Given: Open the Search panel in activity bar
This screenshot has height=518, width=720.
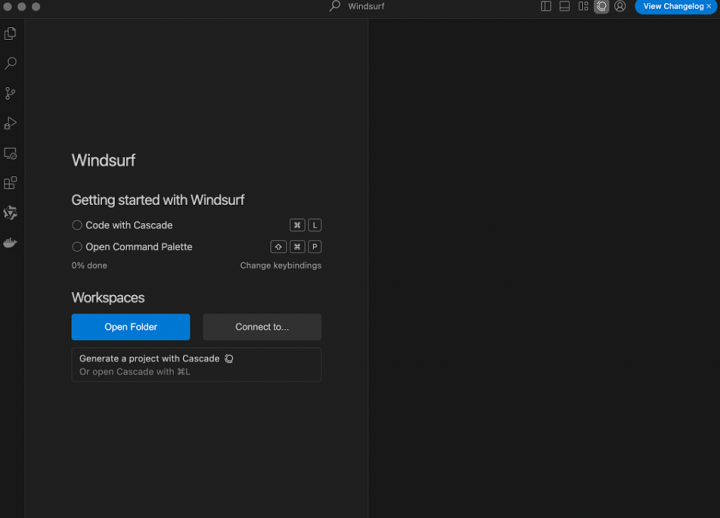Looking at the screenshot, I should coord(10,64).
